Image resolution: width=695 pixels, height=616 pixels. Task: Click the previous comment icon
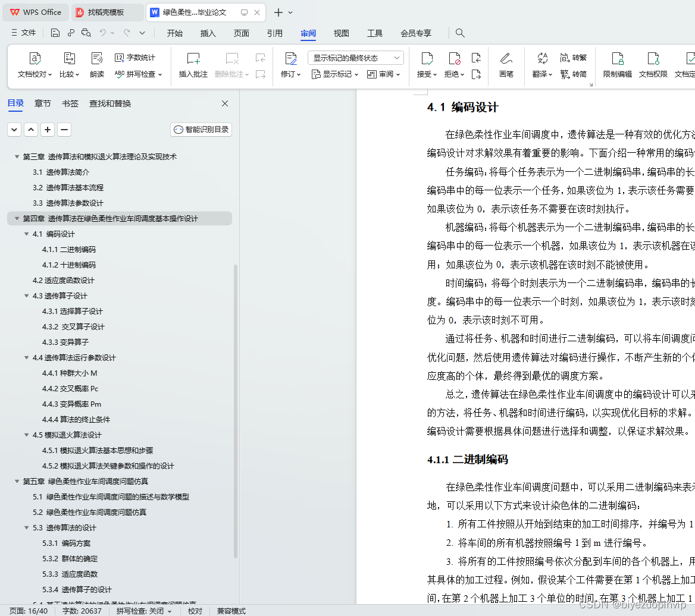click(x=261, y=58)
